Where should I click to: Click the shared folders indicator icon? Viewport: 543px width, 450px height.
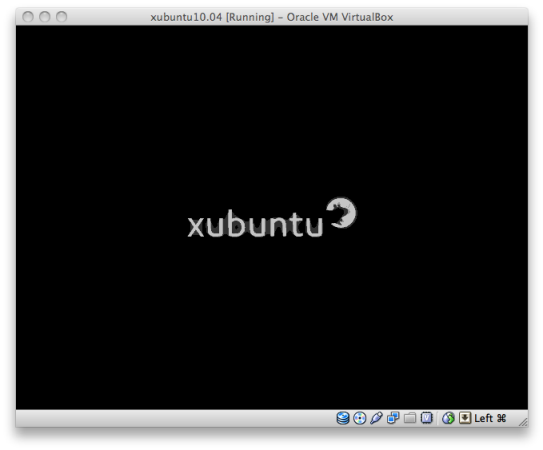[410, 418]
